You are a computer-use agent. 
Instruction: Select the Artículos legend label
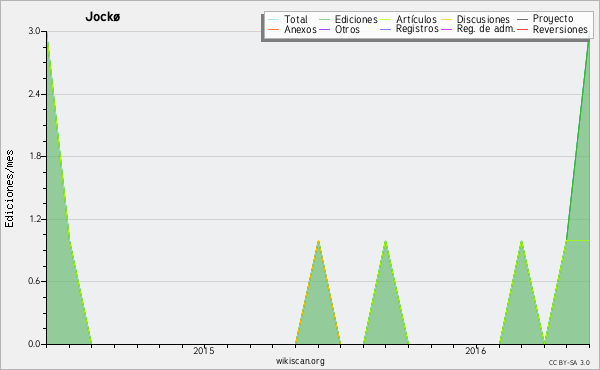click(x=416, y=19)
